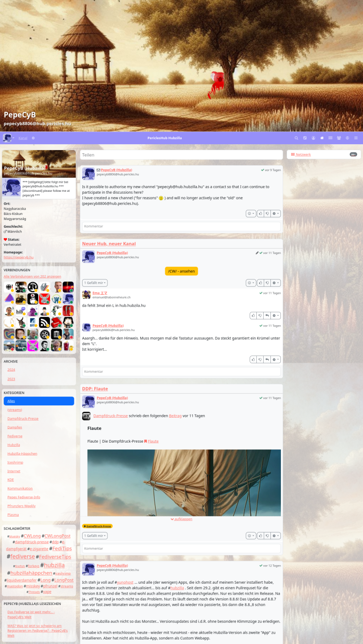Open the home icon in the navbar
The width and height of the screenshot is (363, 644).
(x=322, y=138)
